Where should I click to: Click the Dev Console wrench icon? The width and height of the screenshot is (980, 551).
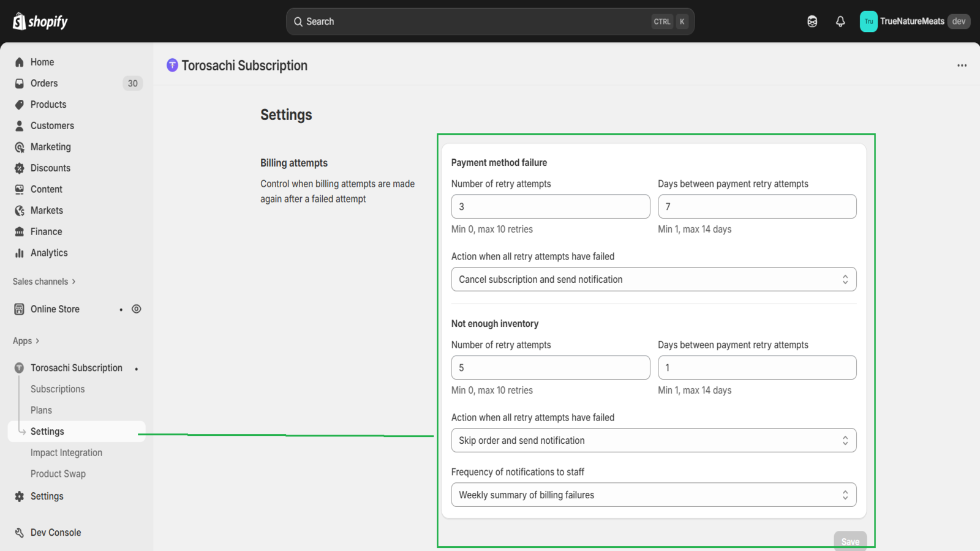tap(20, 533)
